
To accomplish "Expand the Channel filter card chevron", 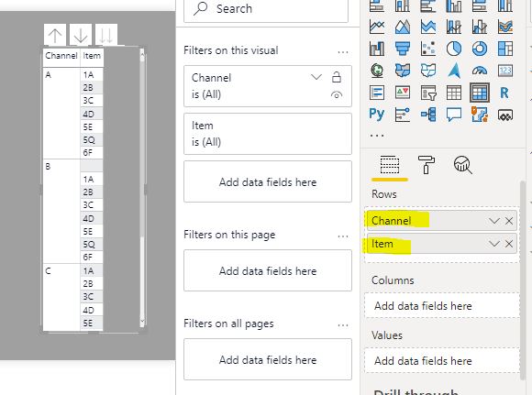I will 316,77.
